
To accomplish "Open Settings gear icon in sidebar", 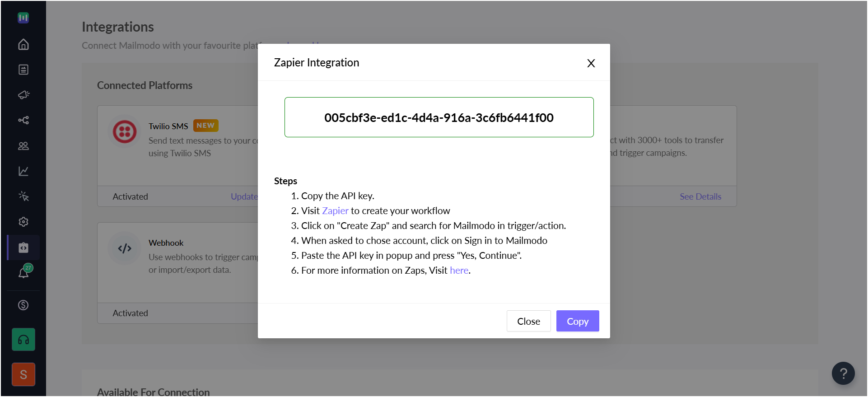I will (23, 222).
